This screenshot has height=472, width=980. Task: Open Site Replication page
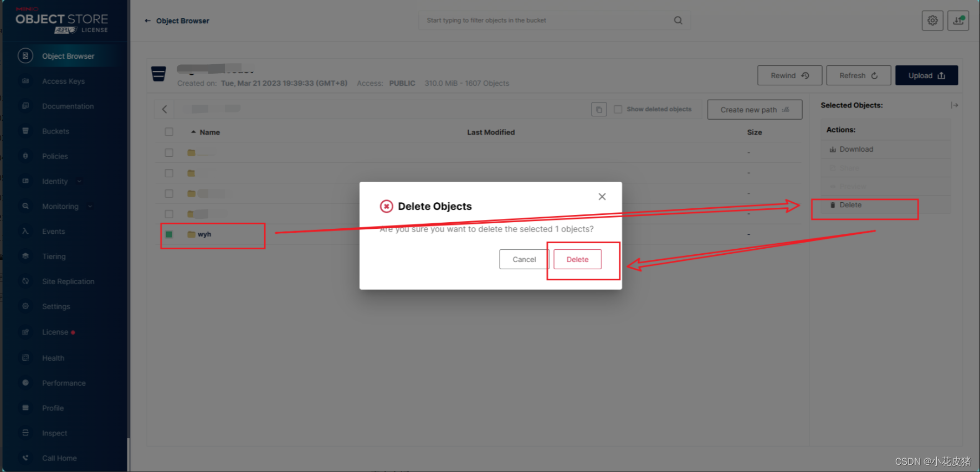tap(68, 281)
